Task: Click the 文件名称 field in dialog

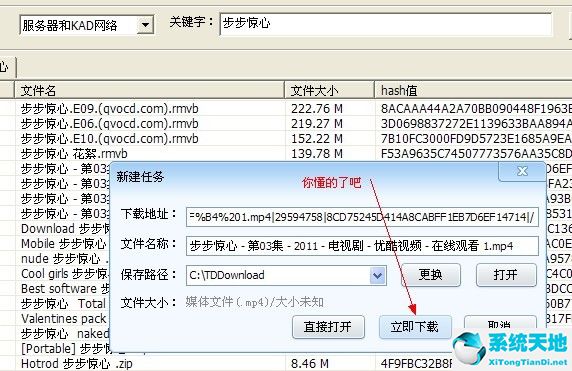Action: click(x=362, y=246)
